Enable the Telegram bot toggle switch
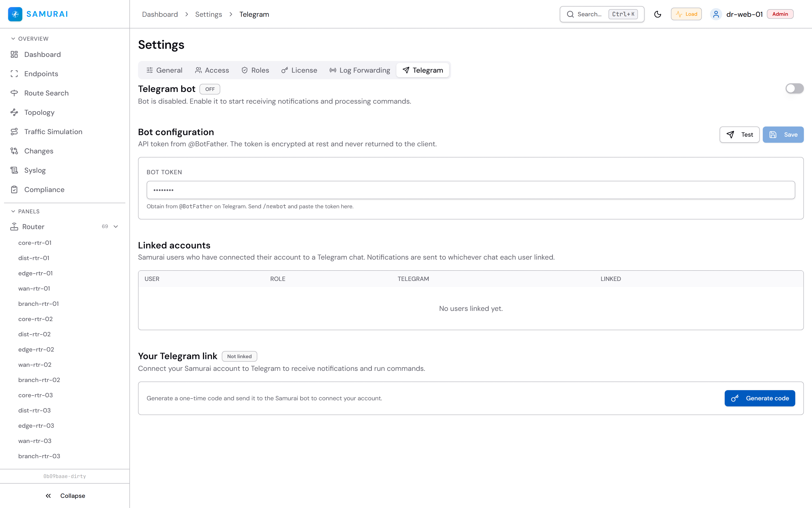Screen dimensions: 812x508 coord(794,89)
